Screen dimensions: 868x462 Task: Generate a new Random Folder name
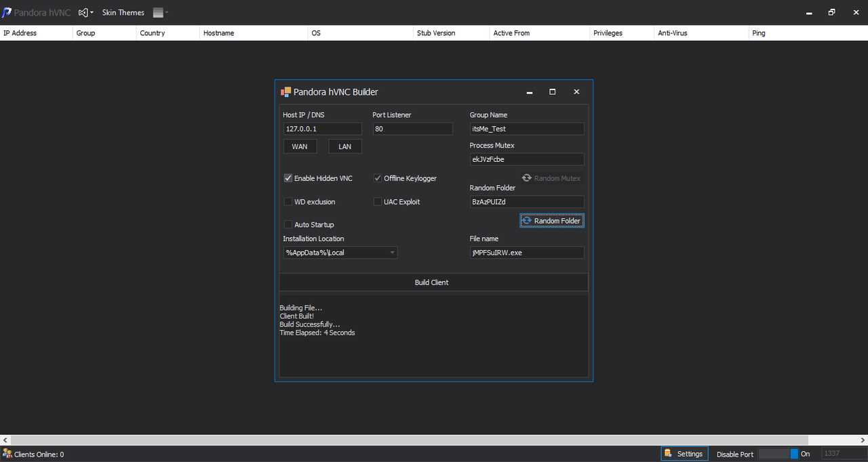(x=551, y=221)
